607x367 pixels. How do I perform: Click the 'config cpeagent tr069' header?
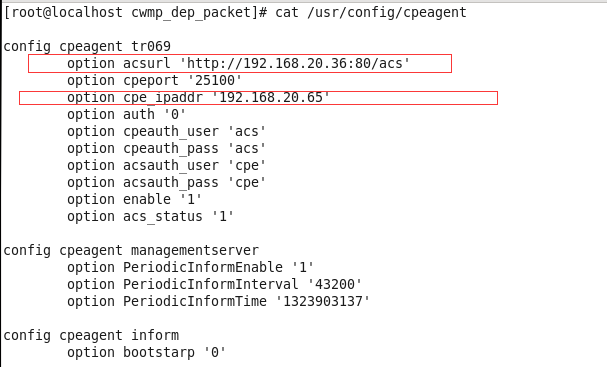tap(87, 46)
